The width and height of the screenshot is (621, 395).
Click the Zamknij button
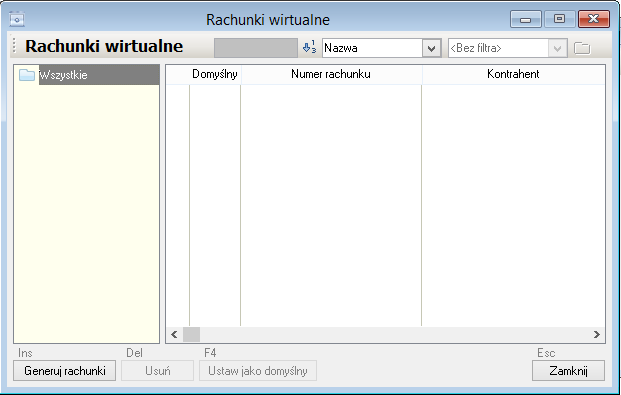point(568,371)
